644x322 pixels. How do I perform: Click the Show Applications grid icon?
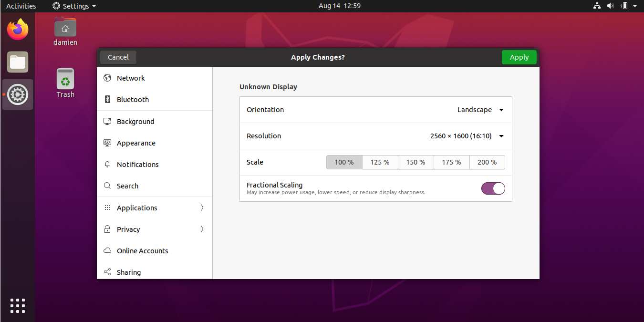18,306
